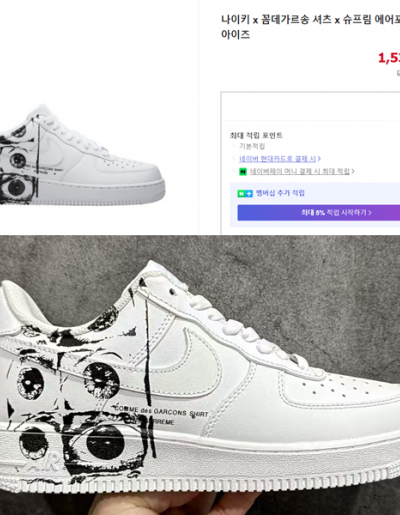Screen dimensions: 400x515
Task: Open the small product shoe thumbnail image
Action: (82, 155)
